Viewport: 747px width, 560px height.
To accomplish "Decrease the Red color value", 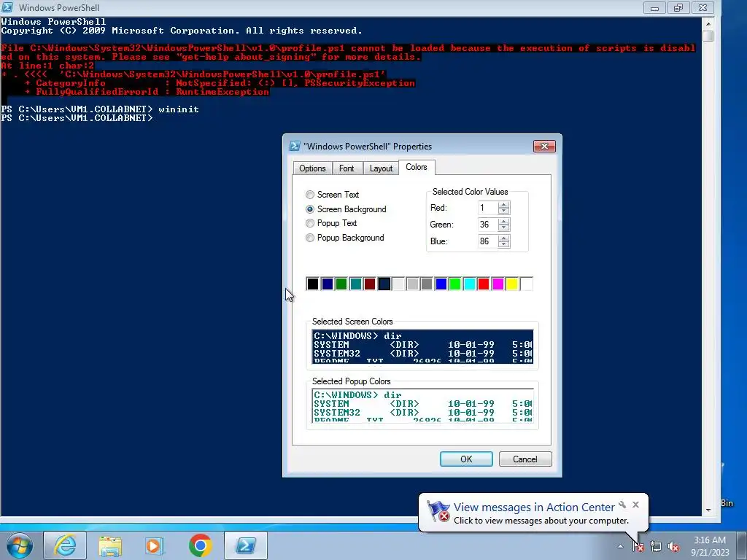I will click(503, 211).
